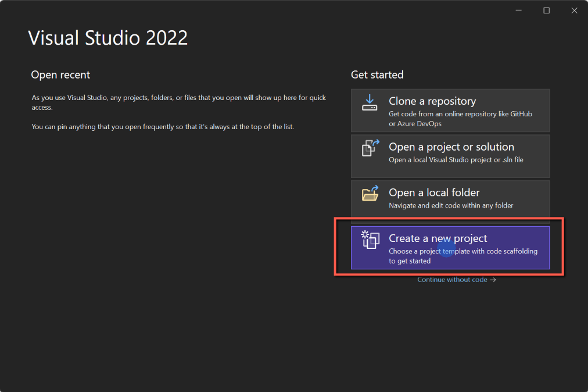Screen dimensions: 588x392
Task: Click 'Open a local Visual Studio project' description
Action: [x=456, y=160]
